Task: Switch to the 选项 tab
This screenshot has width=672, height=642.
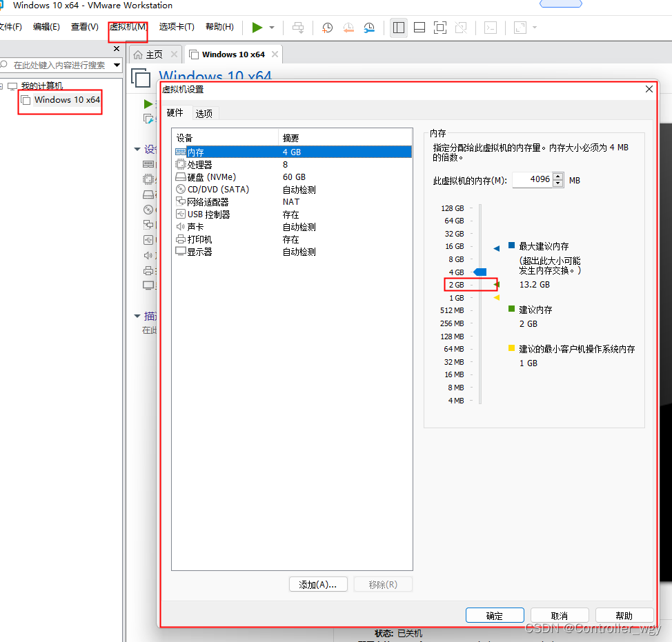Action: point(204,114)
